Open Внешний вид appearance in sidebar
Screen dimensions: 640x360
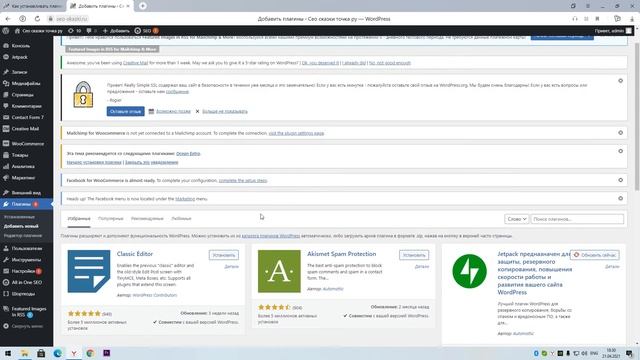tap(26, 193)
